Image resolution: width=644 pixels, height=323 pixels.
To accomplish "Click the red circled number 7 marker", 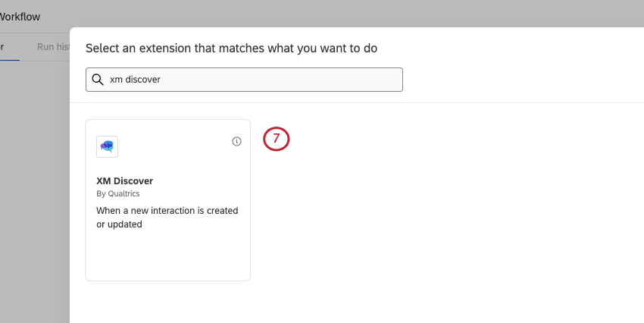I will (277, 140).
